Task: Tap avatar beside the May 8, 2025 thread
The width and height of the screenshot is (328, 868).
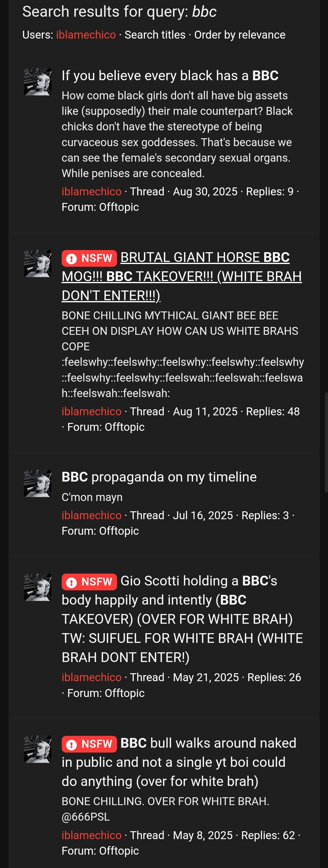Action: (x=37, y=749)
